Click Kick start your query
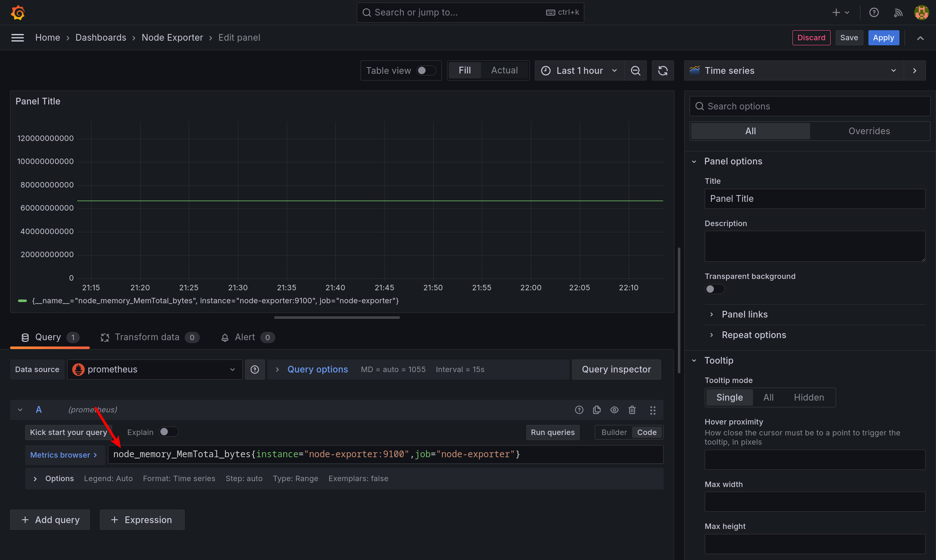Screen dimensions: 936x560 click(x=68, y=432)
